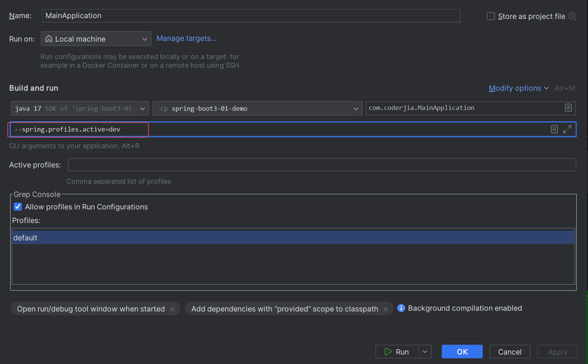
Task: Click the Store as project file gear icon
Action: click(572, 16)
